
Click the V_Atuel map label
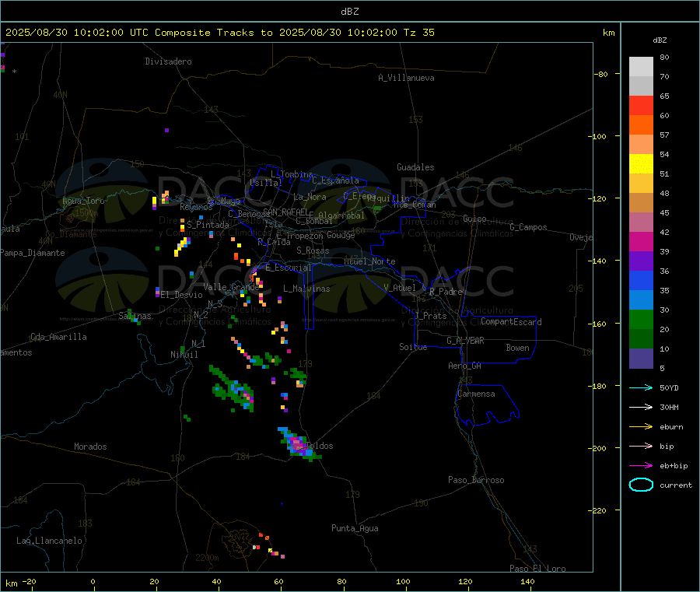click(400, 288)
